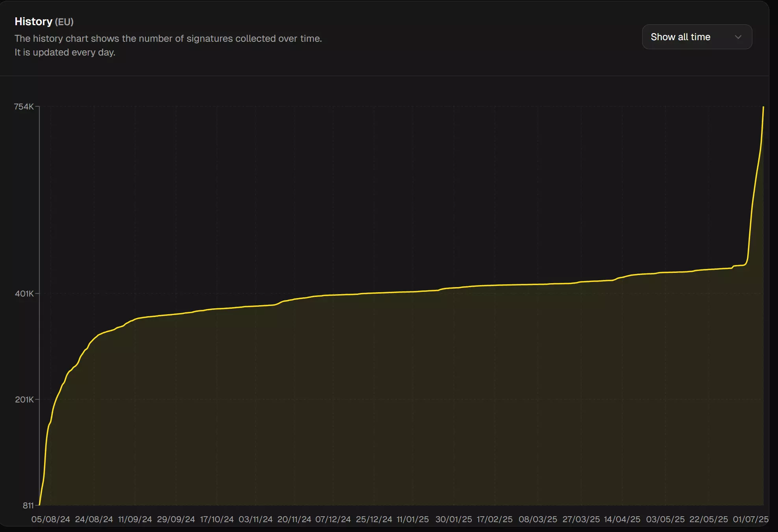
Task: Click the '20/11/24' date label
Action: click(294, 519)
